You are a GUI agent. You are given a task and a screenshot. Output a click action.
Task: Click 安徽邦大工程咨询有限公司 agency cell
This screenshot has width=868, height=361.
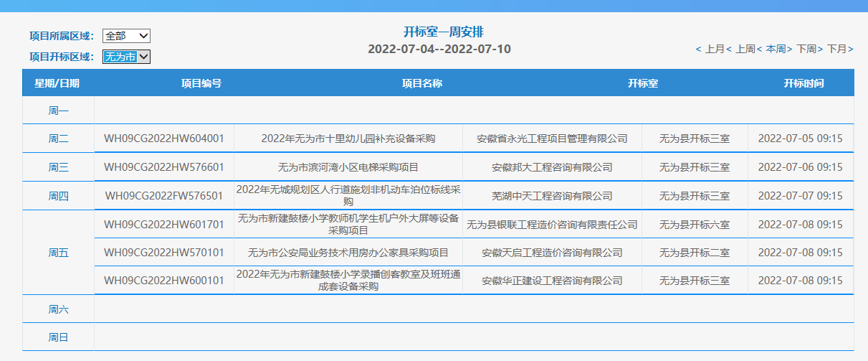click(552, 167)
